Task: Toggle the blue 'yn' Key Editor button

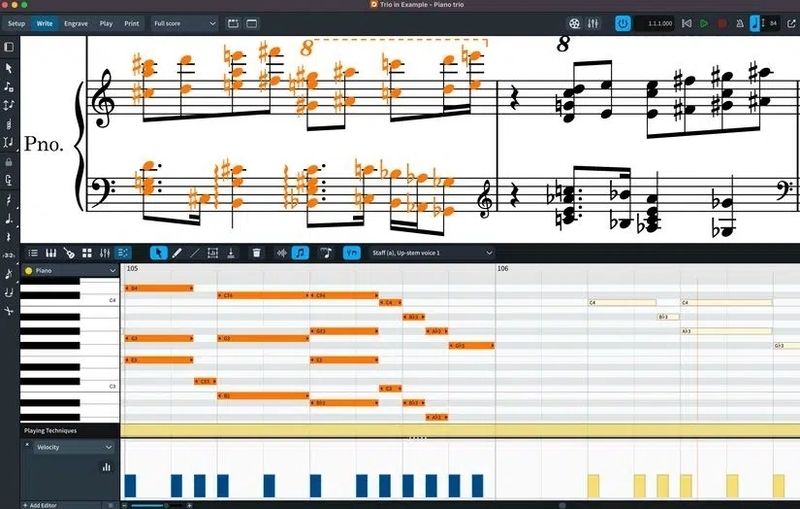Action: (352, 253)
